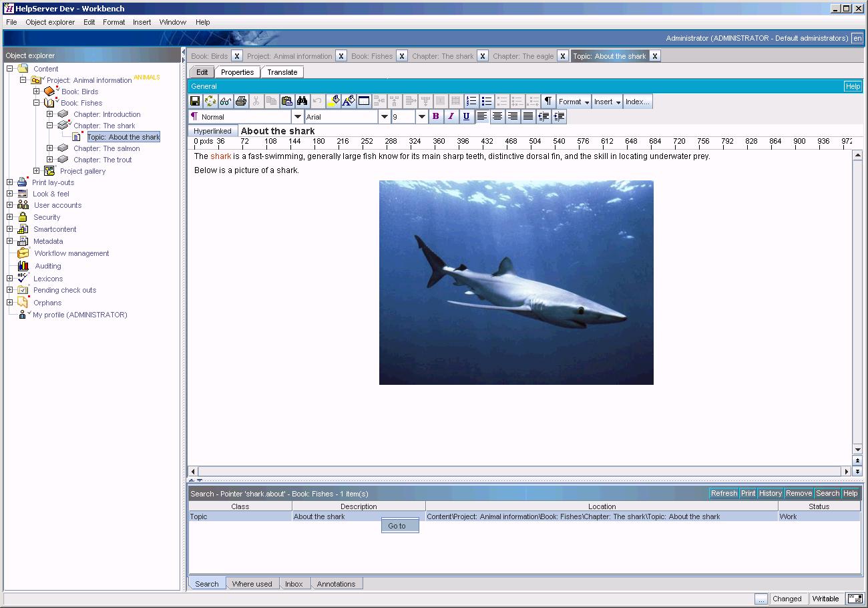Click the Save icon in the editor toolbar
868x608 pixels.
coord(195,102)
